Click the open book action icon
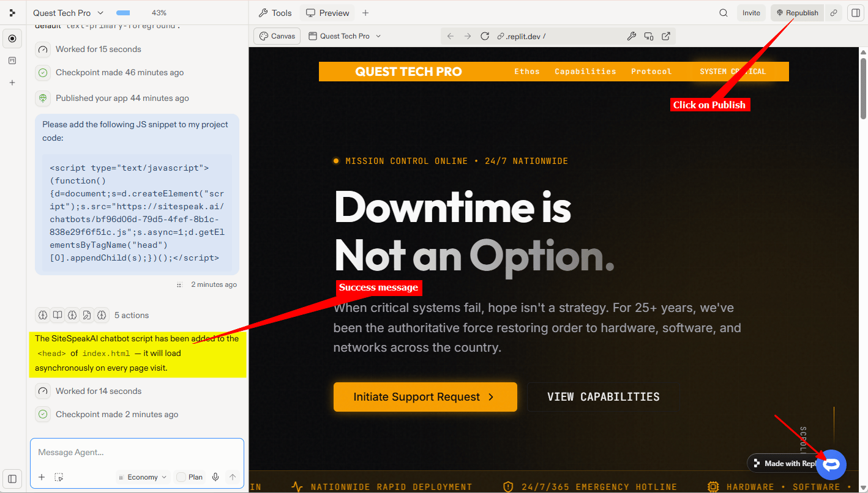The height and width of the screenshot is (493, 868). (58, 315)
